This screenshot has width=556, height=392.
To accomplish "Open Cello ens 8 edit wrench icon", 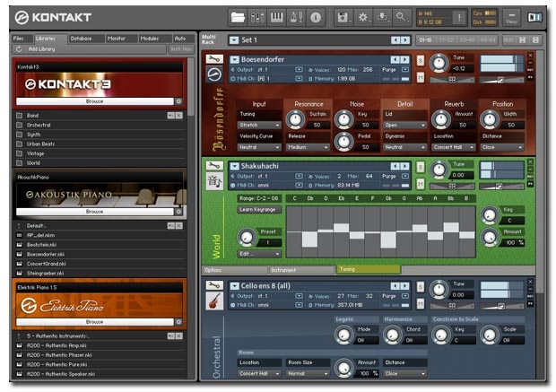I will (214, 285).
